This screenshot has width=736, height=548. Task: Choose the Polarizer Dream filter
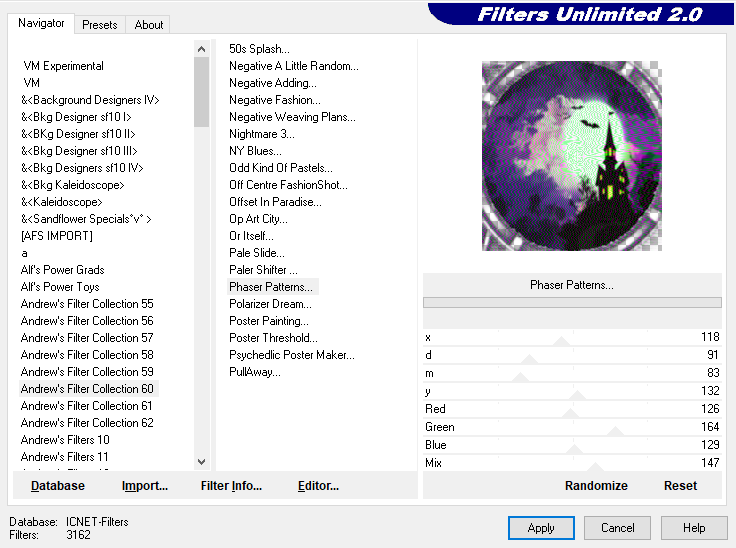click(x=270, y=304)
